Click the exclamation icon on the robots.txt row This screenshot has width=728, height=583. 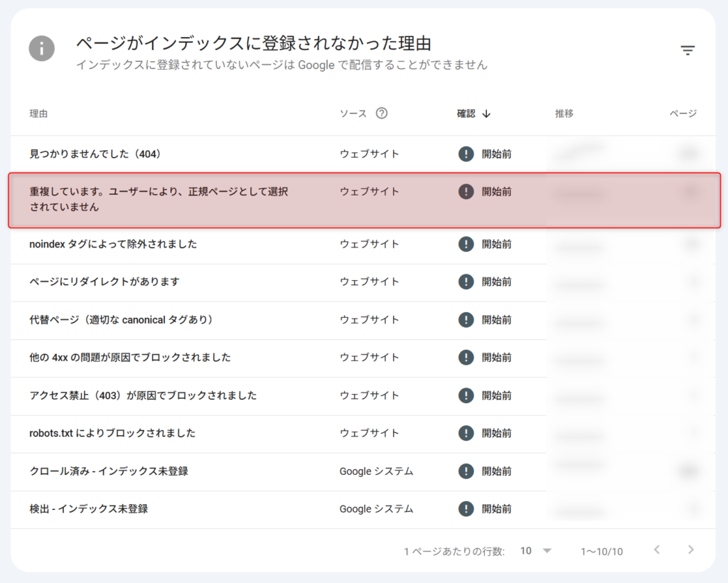(x=466, y=433)
